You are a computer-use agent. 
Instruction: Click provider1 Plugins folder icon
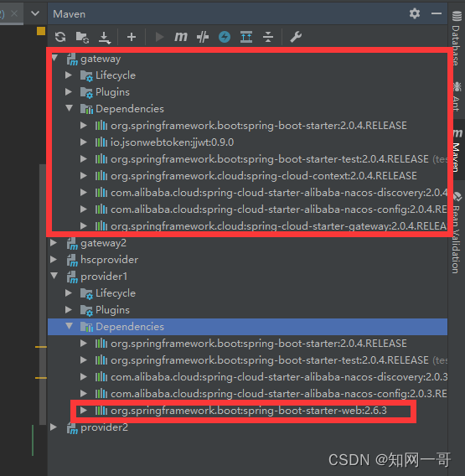pyautogui.click(x=86, y=310)
